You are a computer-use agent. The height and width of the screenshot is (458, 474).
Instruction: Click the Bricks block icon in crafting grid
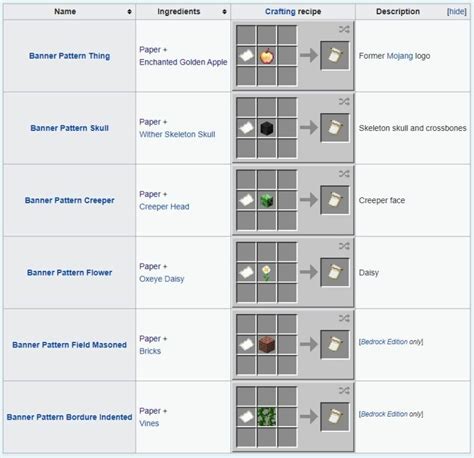click(x=266, y=345)
